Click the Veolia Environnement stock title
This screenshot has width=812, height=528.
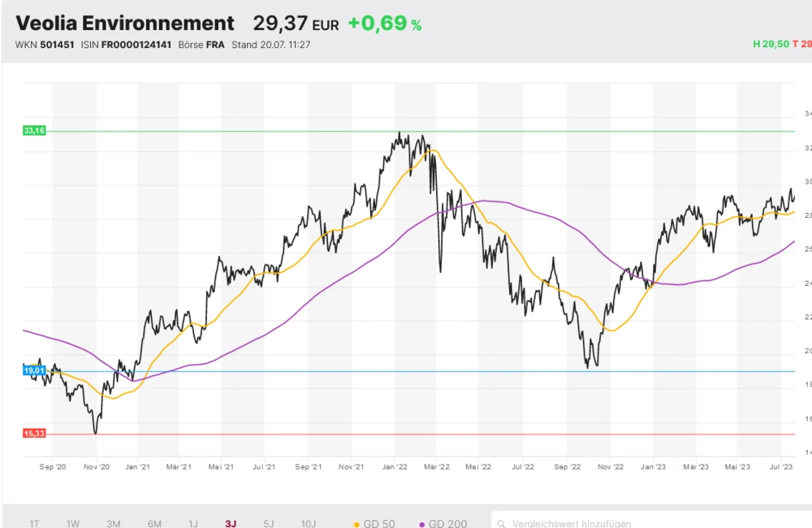tap(125, 23)
